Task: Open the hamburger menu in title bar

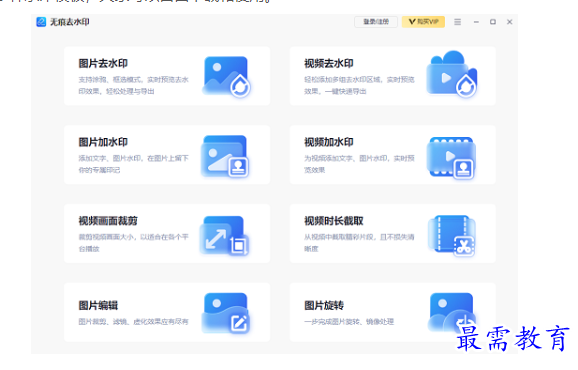Action: point(457,22)
